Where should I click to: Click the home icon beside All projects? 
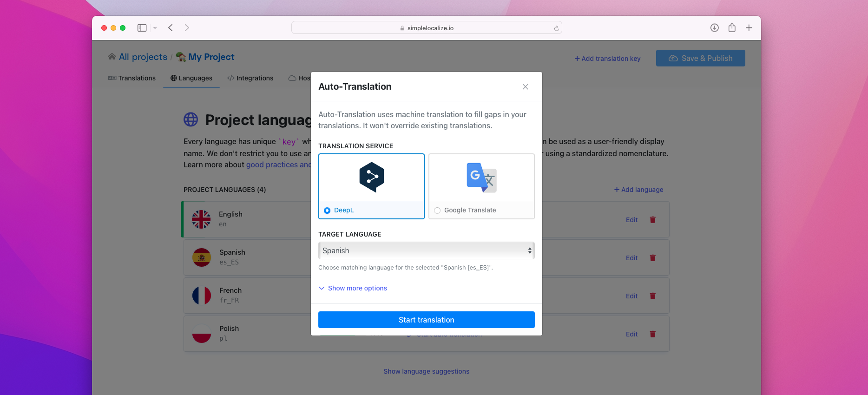click(112, 57)
